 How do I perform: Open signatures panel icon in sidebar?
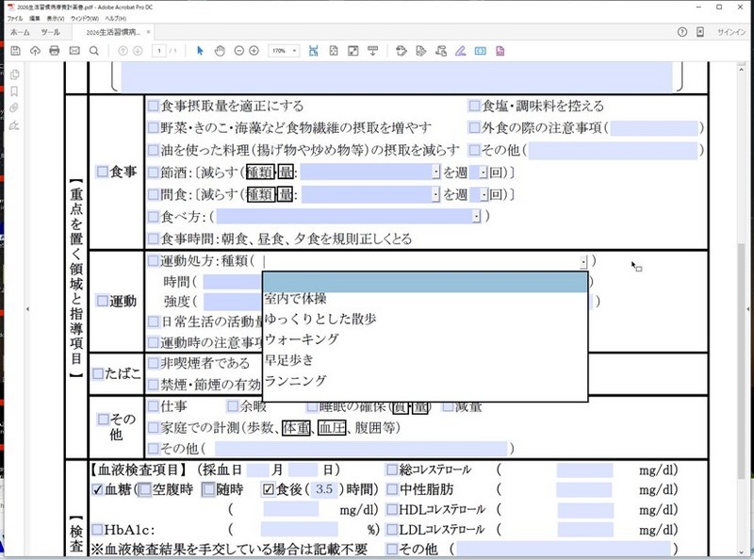tap(14, 125)
